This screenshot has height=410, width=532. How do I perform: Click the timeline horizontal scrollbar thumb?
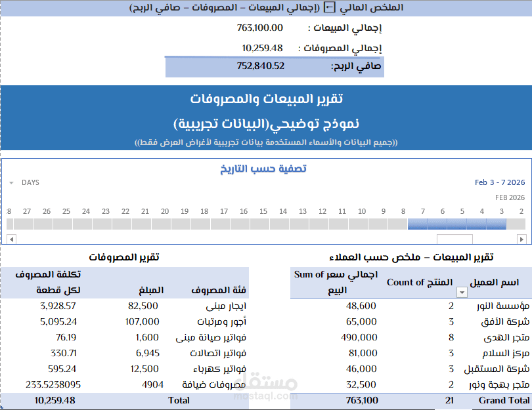click(454, 239)
